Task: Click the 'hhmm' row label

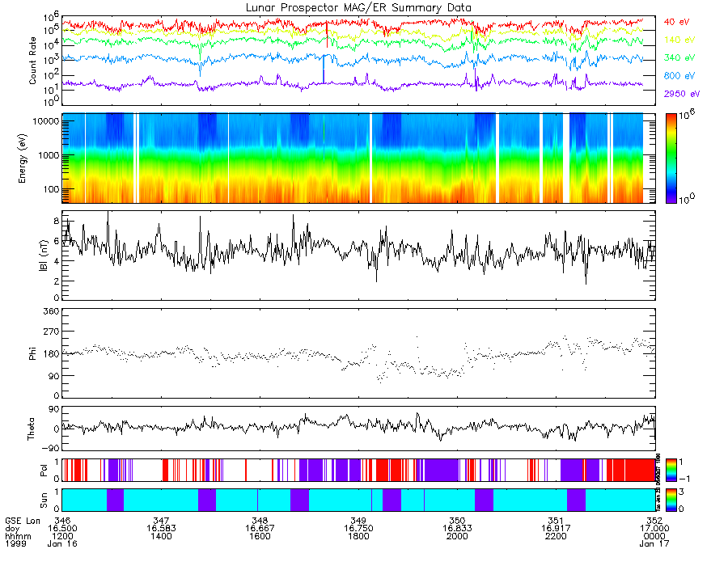Action: click(18, 536)
